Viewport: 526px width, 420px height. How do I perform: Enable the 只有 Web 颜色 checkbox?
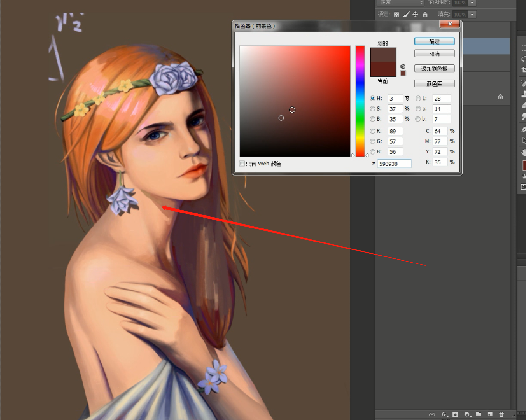point(242,164)
